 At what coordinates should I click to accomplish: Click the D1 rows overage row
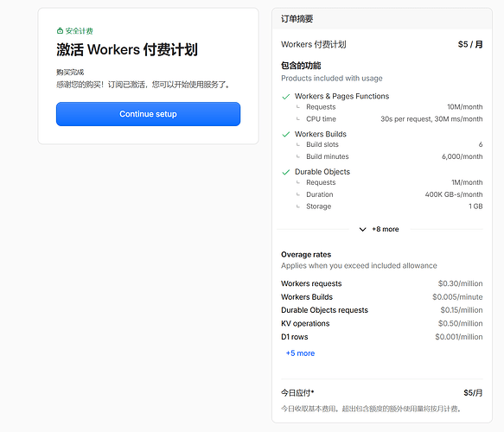tap(382, 337)
